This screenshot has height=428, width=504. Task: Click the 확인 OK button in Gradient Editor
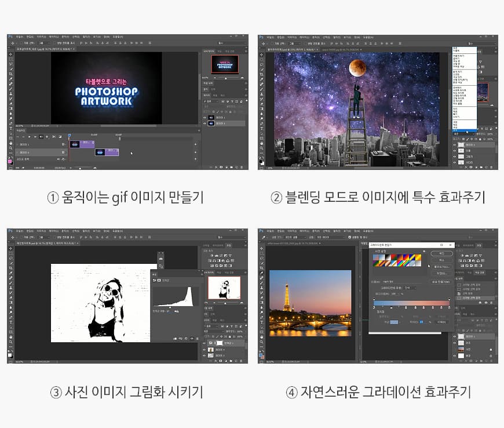pos(441,253)
